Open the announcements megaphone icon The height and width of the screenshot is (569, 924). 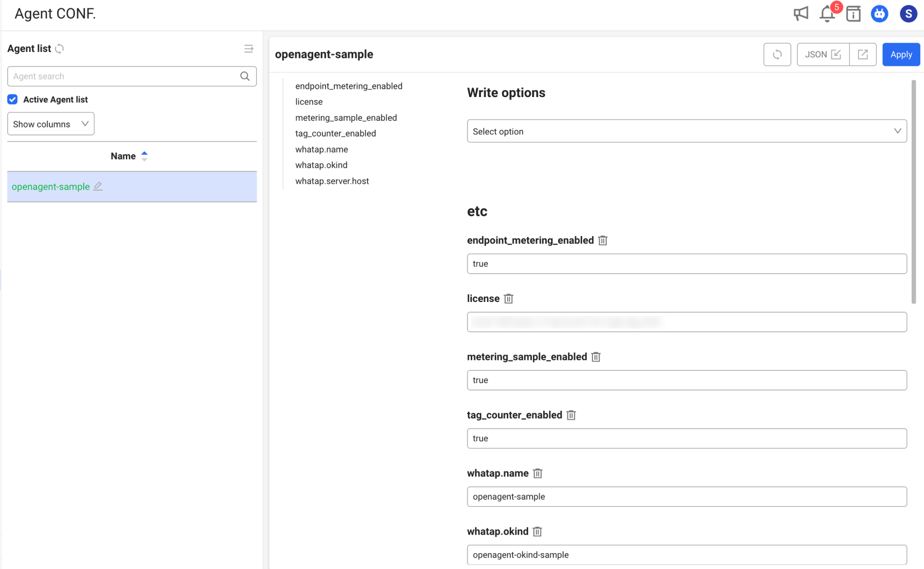pyautogui.click(x=801, y=14)
